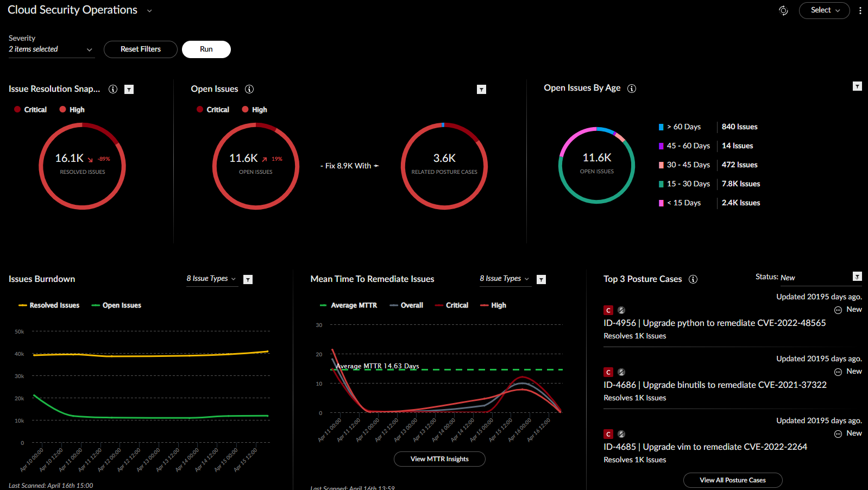Click the Open Issues By Age donut chart
This screenshot has width=868, height=490.
coord(596,165)
